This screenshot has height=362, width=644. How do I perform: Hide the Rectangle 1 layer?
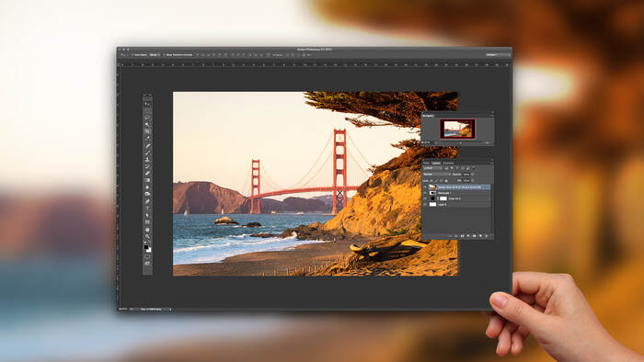click(425, 193)
